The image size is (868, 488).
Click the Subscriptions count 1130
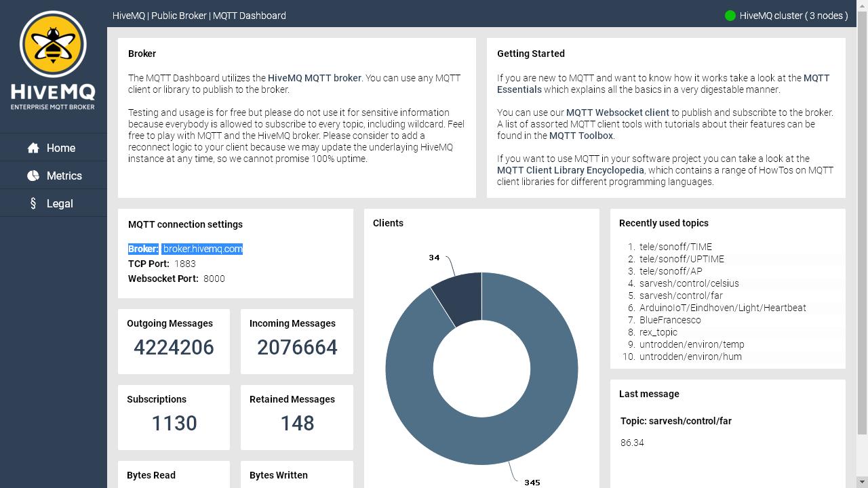174,424
